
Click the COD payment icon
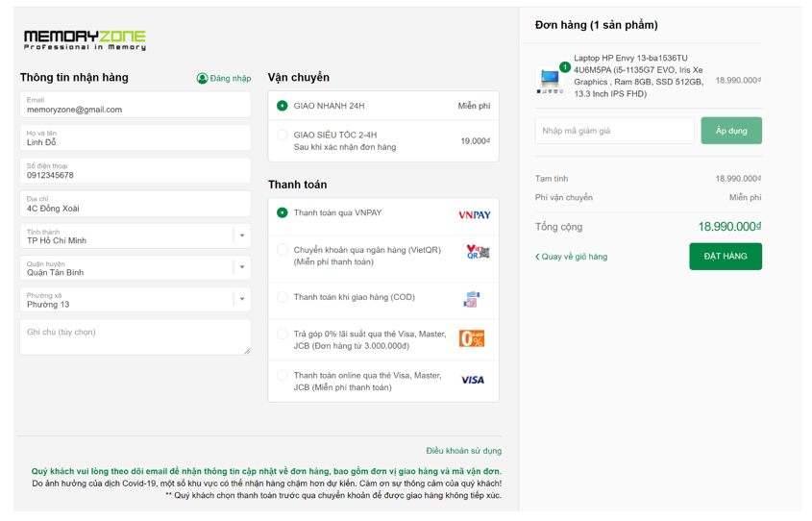point(471,300)
